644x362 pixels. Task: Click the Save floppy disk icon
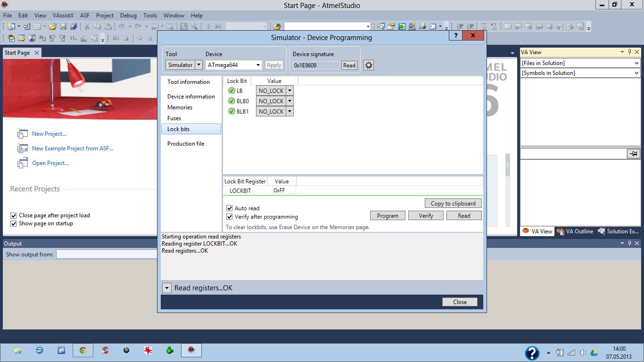tap(63, 26)
